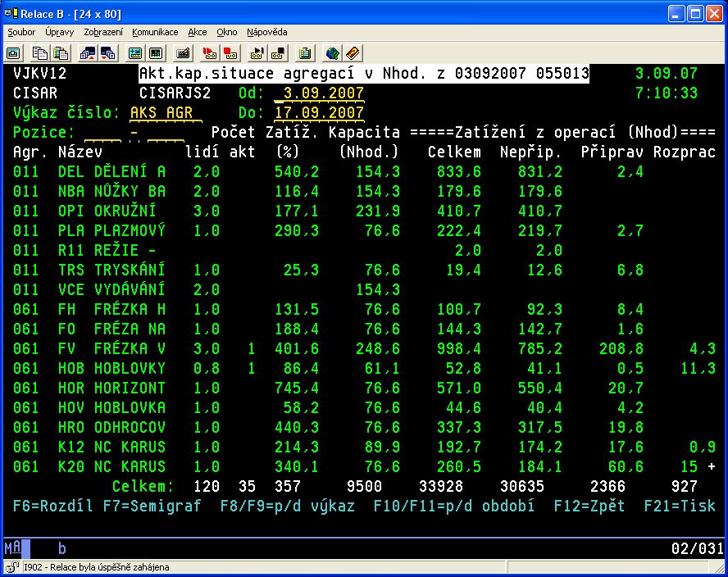Click the Nepřip. value 550,4 in HOR row
This screenshot has height=577, width=728.
pyautogui.click(x=540, y=388)
